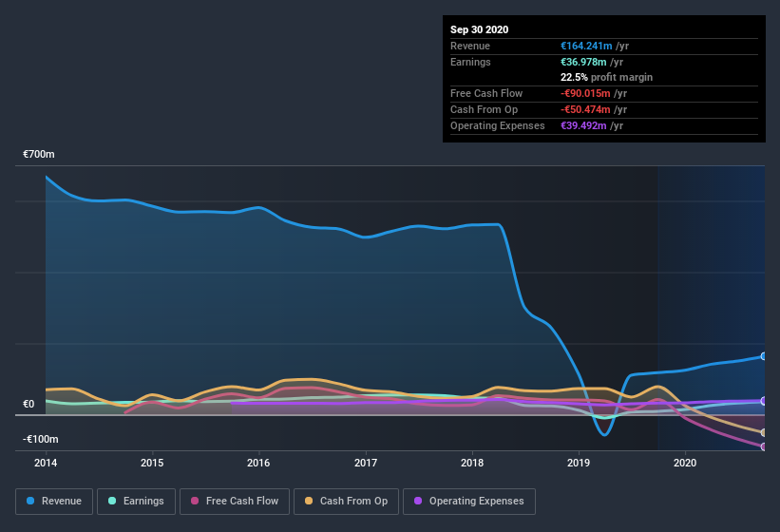Click the 2020 x-axis label
This screenshot has width=780, height=532.
(685, 463)
